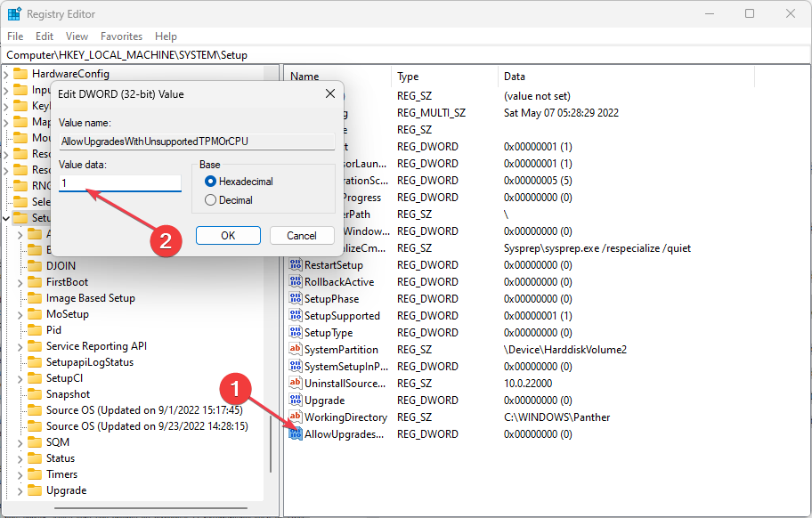Select the AllowUpgrades value icon
This screenshot has width=812, height=518.
click(295, 433)
